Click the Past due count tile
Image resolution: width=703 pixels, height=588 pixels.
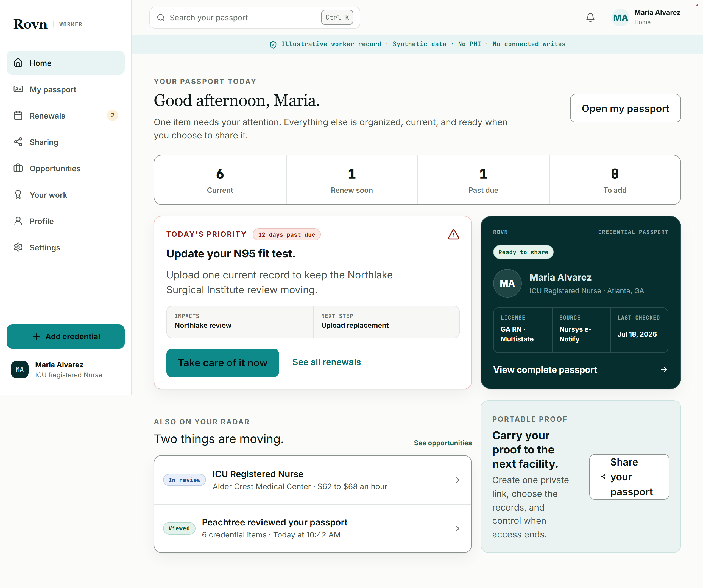click(x=483, y=180)
